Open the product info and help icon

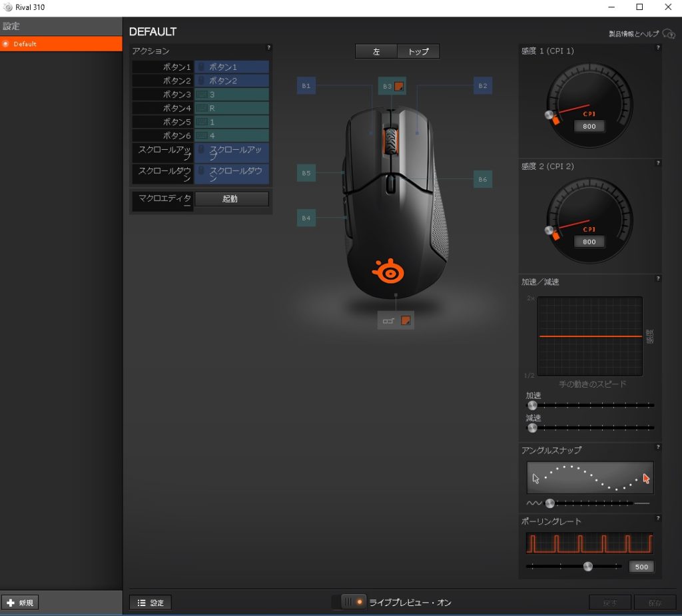click(669, 34)
